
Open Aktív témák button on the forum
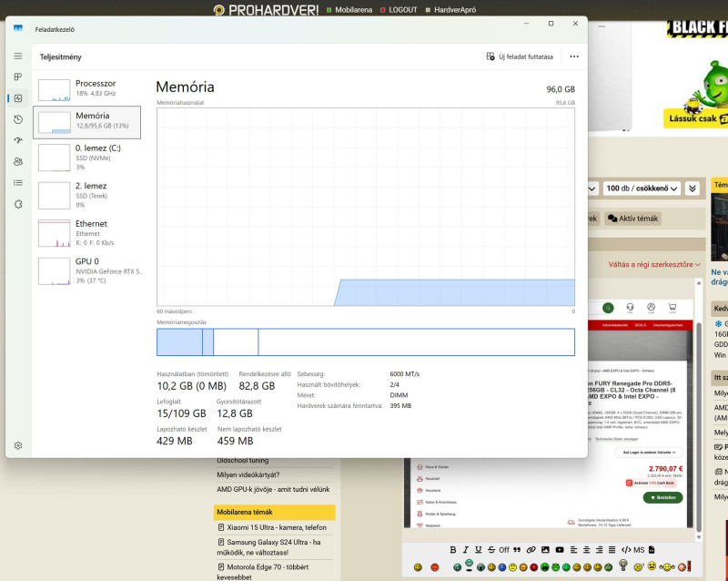click(632, 219)
